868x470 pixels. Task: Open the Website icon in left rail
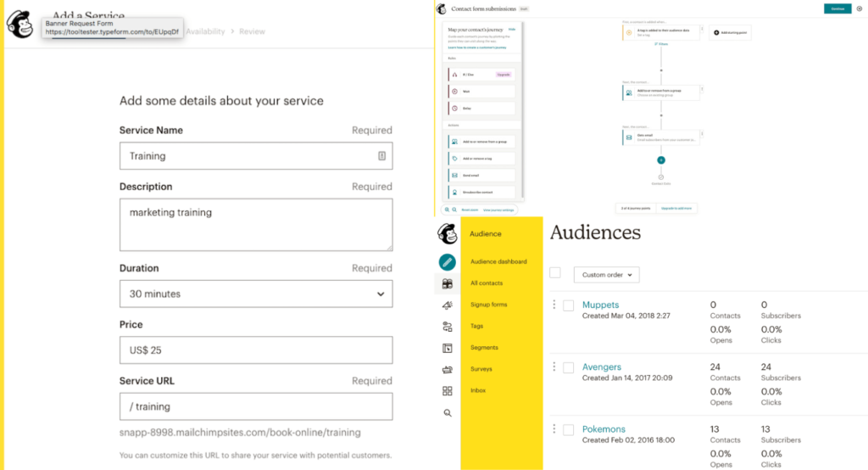448,348
